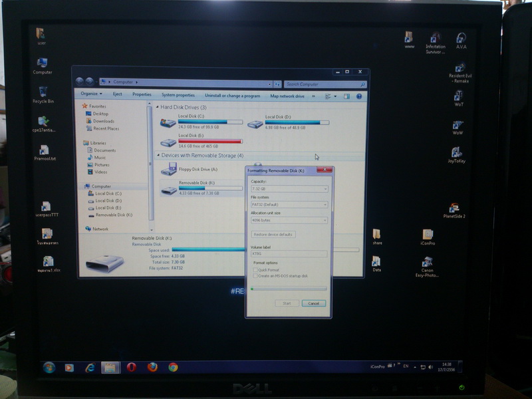Open the share folder on desktop
532x399 pixels.
click(x=377, y=237)
